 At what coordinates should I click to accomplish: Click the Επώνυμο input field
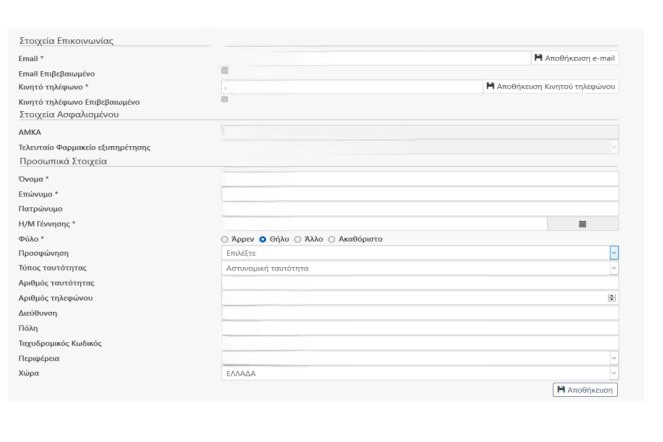tap(419, 194)
